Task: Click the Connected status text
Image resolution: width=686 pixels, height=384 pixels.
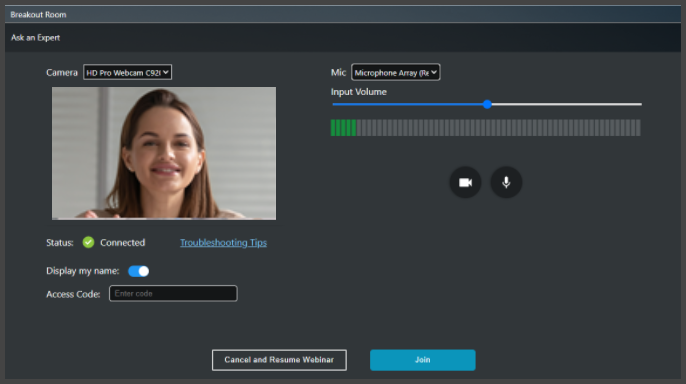Action: (x=122, y=243)
